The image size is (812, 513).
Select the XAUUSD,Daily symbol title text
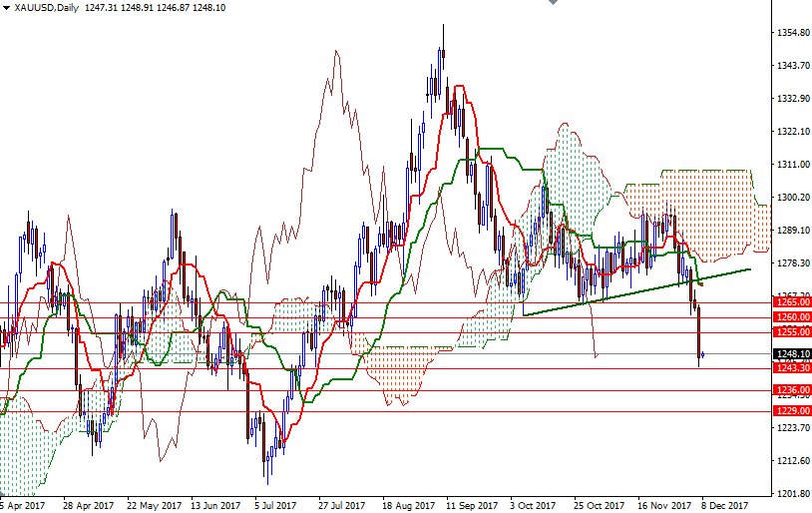[x=48, y=8]
